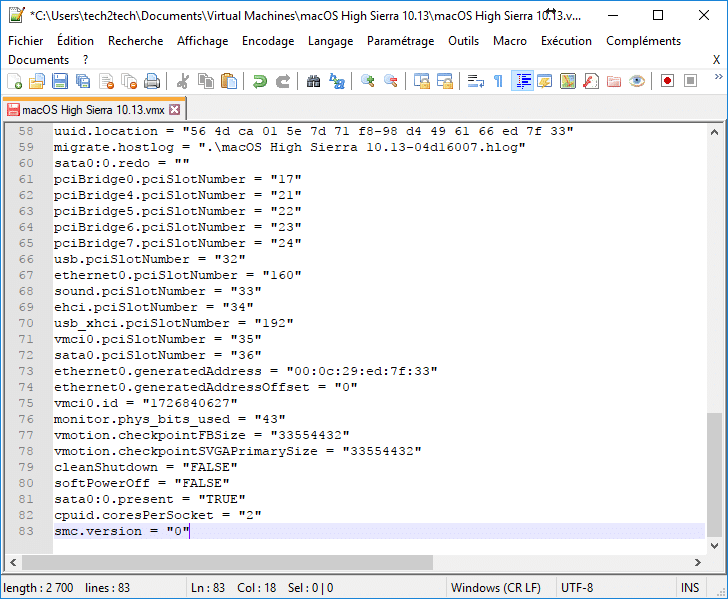Open the Compléments menu
This screenshot has height=599, width=728.
644,41
